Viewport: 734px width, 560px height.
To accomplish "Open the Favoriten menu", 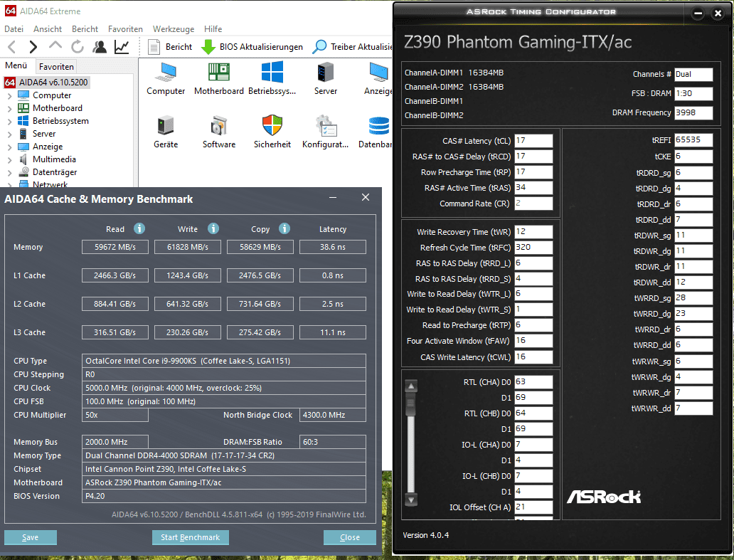I will click(125, 29).
